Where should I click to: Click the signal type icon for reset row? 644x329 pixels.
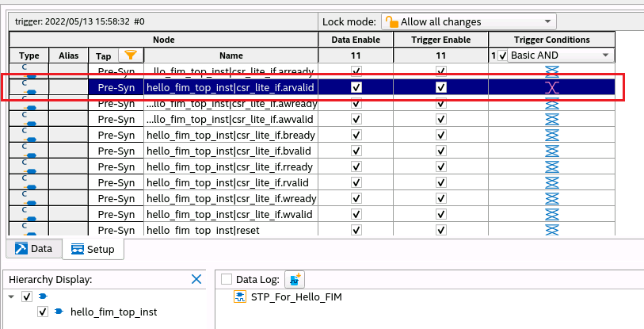click(x=29, y=230)
